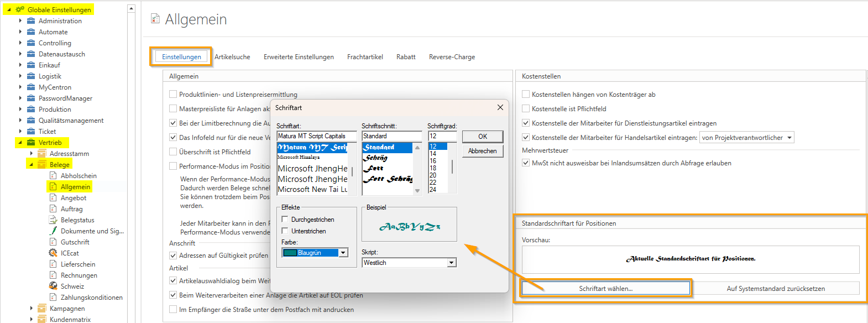The image size is (868, 323).
Task: Click the Dokumente und Sig... pen icon
Action: point(53,231)
